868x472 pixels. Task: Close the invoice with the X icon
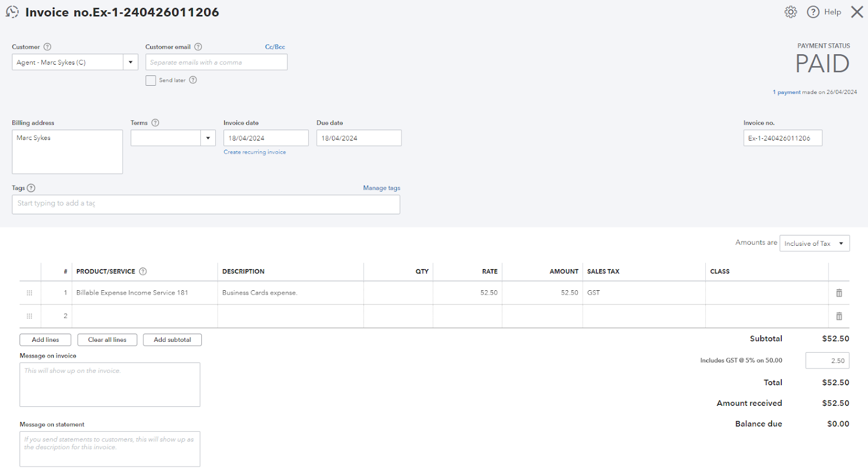point(857,12)
